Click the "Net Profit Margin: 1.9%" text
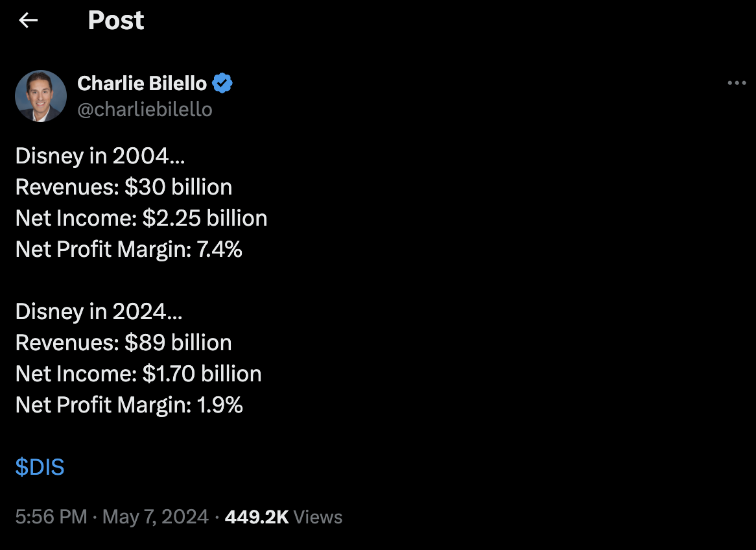The width and height of the screenshot is (756, 550). 129,405
